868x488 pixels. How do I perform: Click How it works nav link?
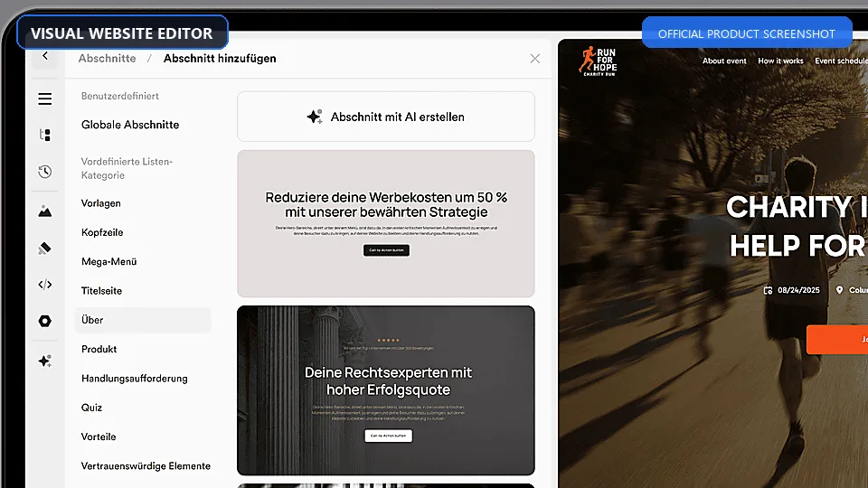pos(780,61)
